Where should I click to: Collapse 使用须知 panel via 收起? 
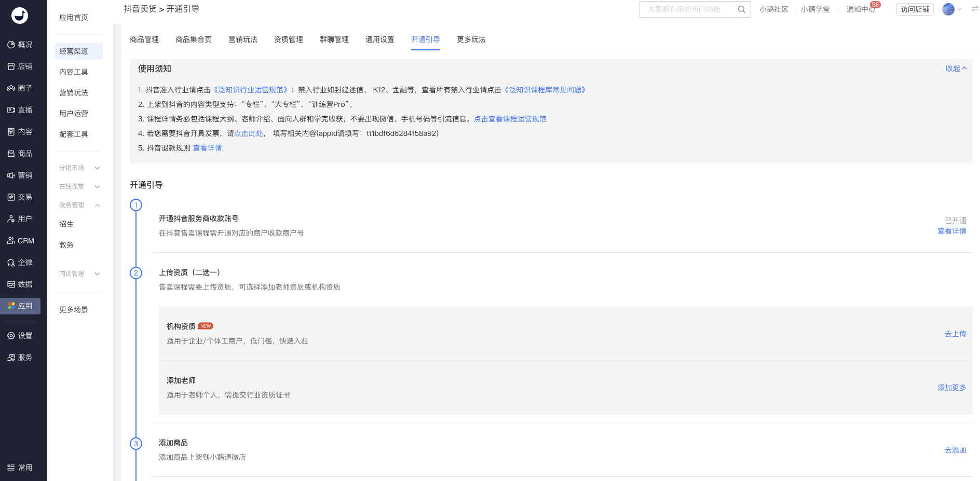[956, 68]
